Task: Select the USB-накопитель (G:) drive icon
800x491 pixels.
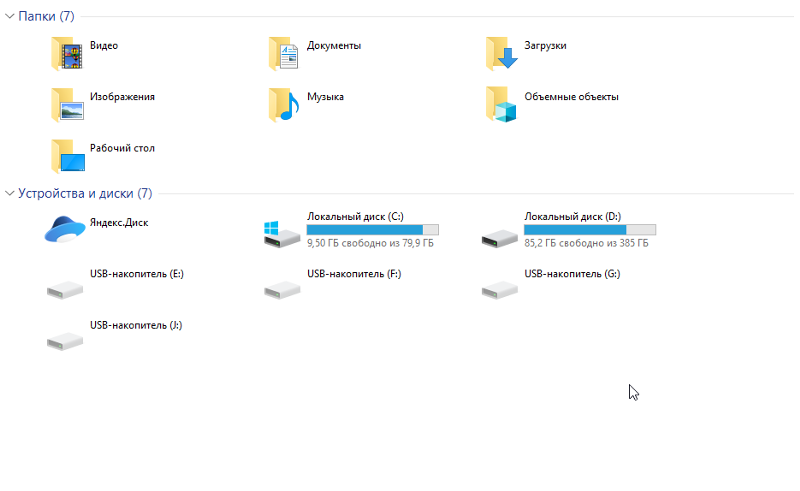Action: (x=499, y=290)
